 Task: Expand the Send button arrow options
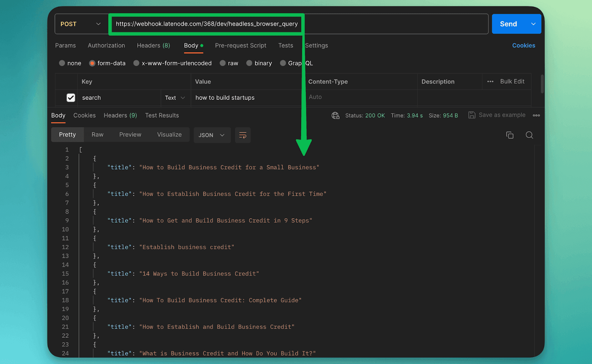(533, 24)
